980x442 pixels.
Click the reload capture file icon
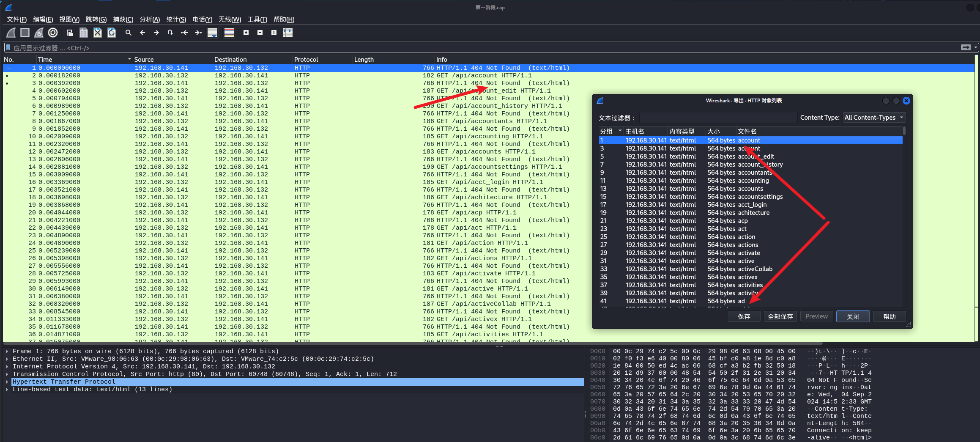112,33
